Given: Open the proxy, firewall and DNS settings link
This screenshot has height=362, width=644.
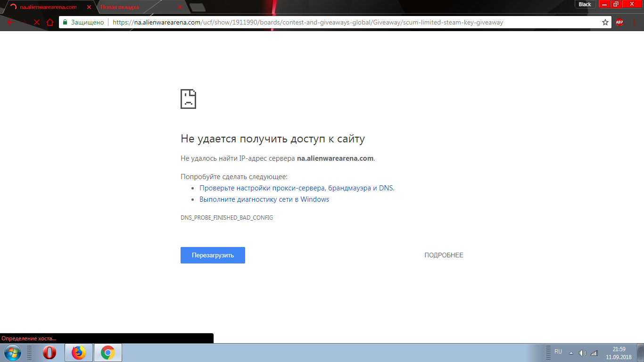Looking at the screenshot, I should 297,188.
